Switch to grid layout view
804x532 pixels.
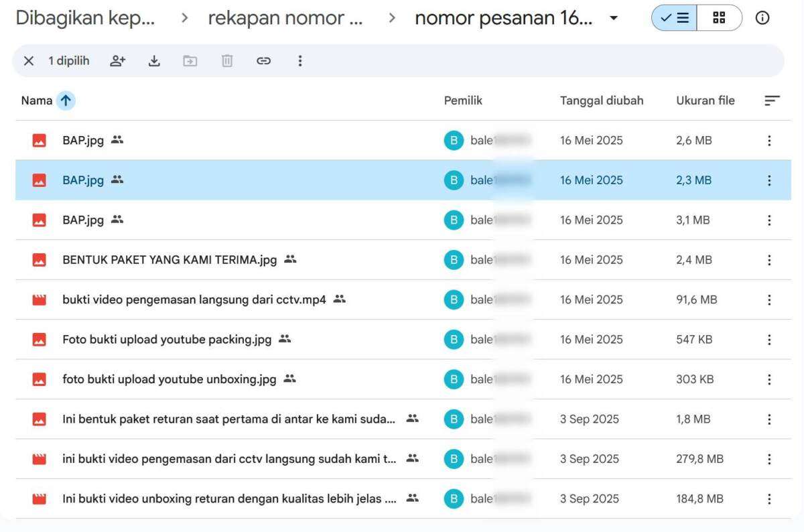719,18
